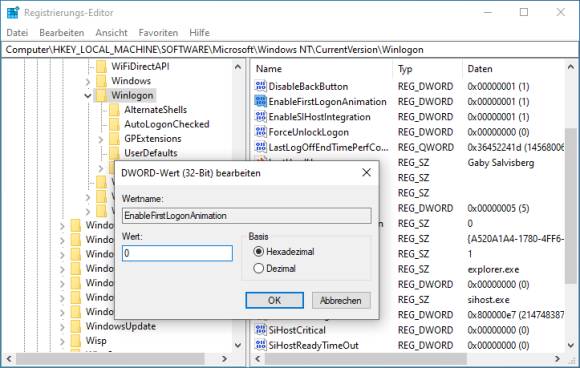Open the Favoriten menu
This screenshot has height=368, width=580.
pos(158,33)
